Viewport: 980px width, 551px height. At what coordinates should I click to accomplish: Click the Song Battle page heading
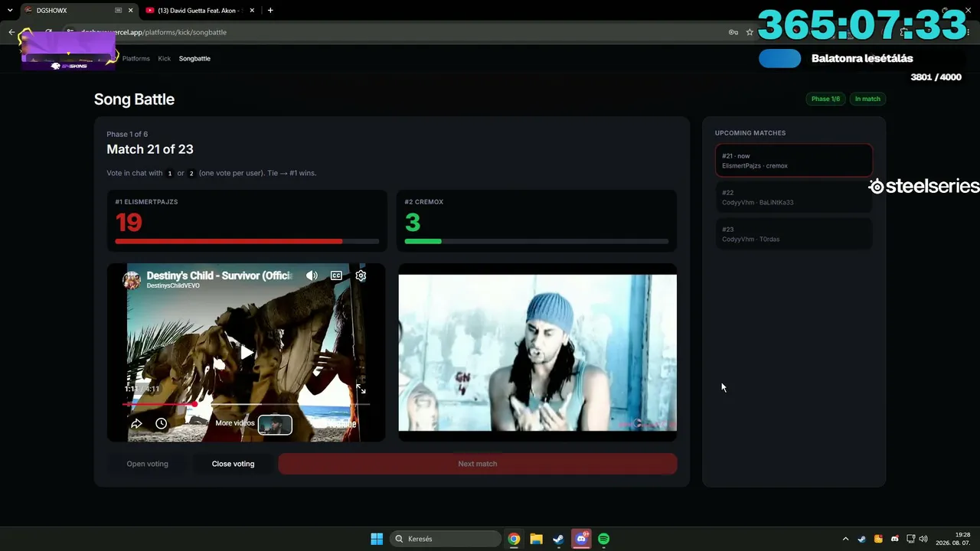pyautogui.click(x=134, y=99)
